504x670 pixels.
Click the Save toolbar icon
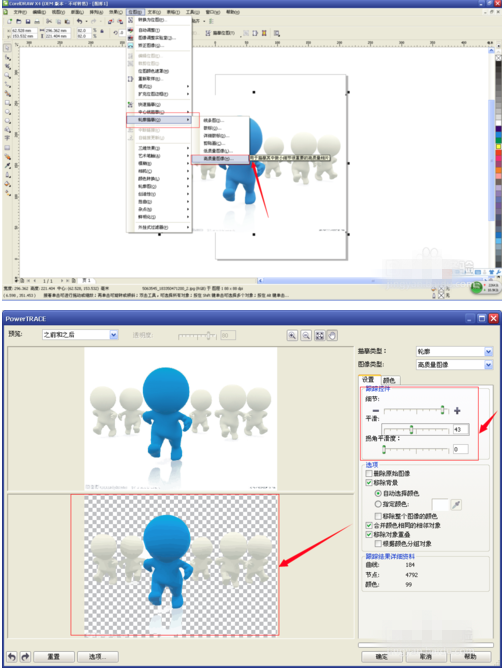point(28,21)
